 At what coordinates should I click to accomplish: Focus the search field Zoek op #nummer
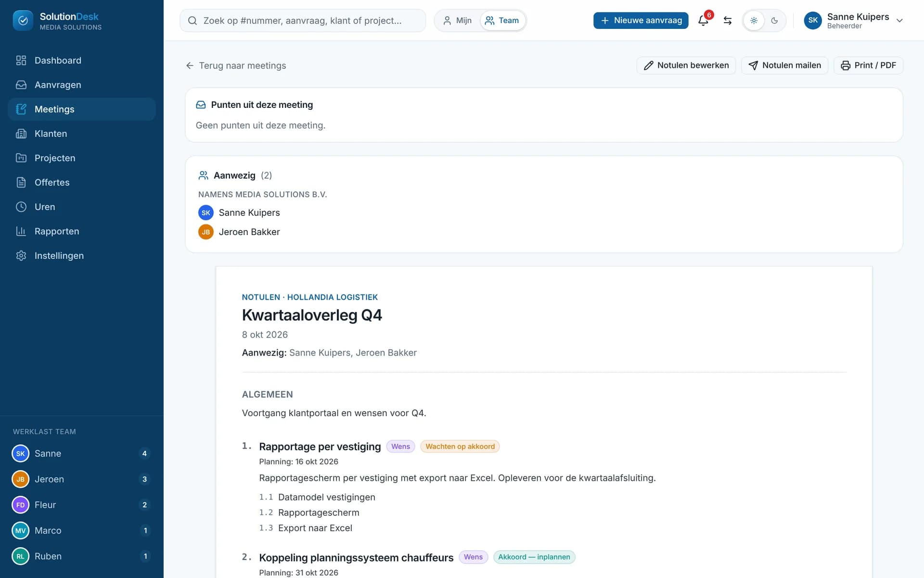[x=303, y=21]
